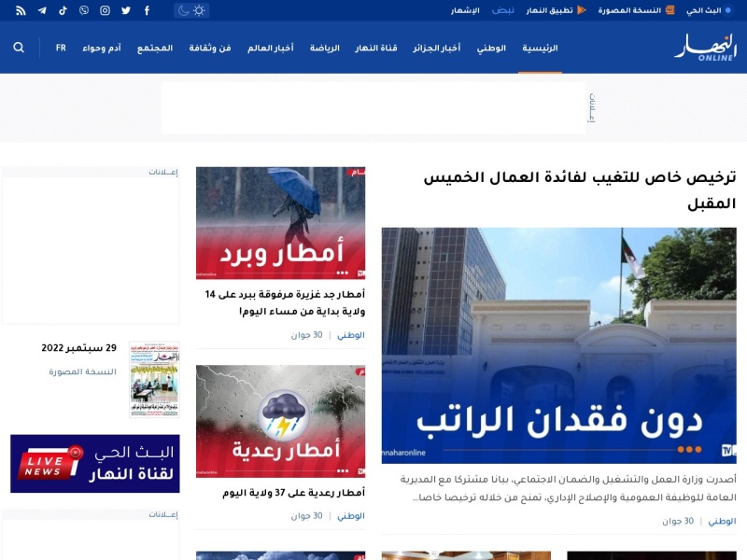The width and height of the screenshot is (747, 560).
Task: Open the Telegram channel icon
Action: pyautogui.click(x=42, y=10)
